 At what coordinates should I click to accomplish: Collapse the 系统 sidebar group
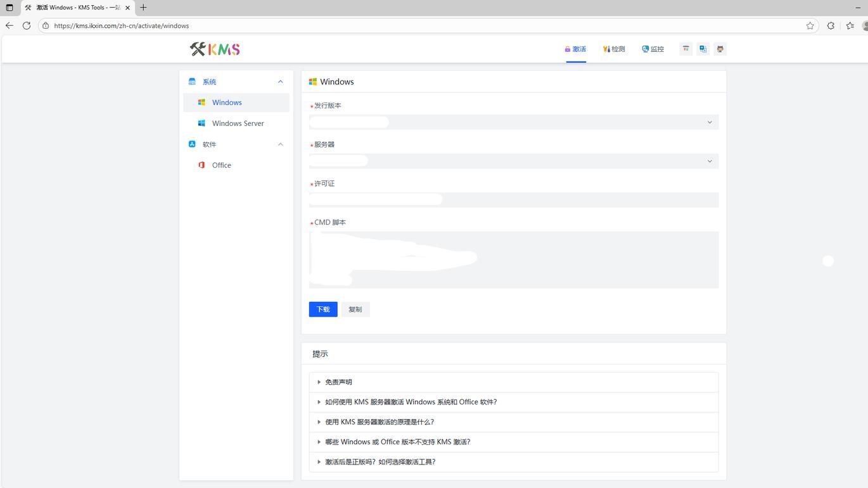point(236,82)
